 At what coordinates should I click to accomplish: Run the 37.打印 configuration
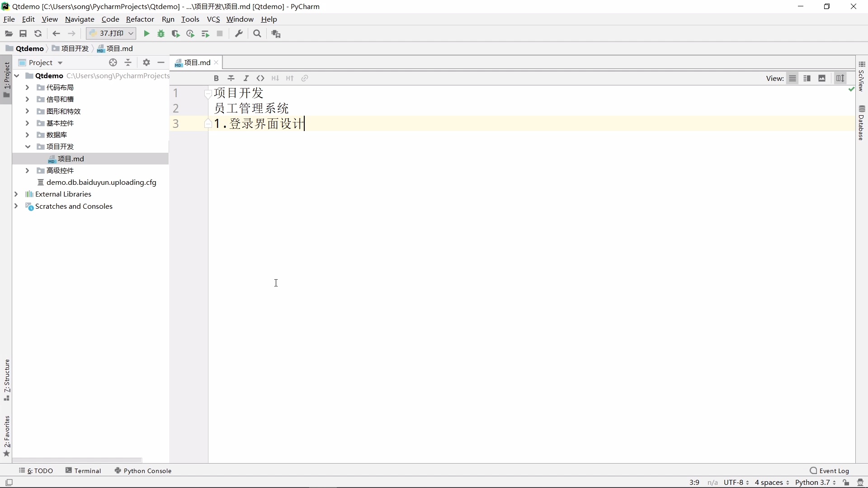(146, 33)
